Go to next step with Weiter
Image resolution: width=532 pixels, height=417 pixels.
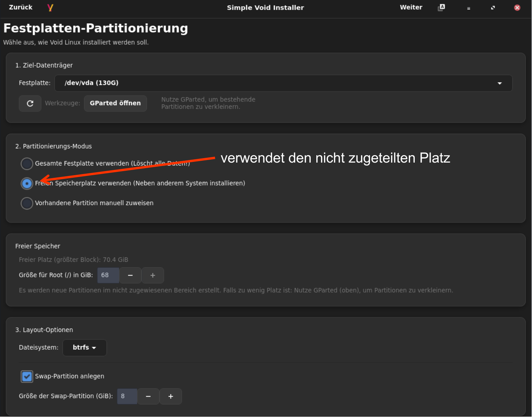tap(411, 7)
